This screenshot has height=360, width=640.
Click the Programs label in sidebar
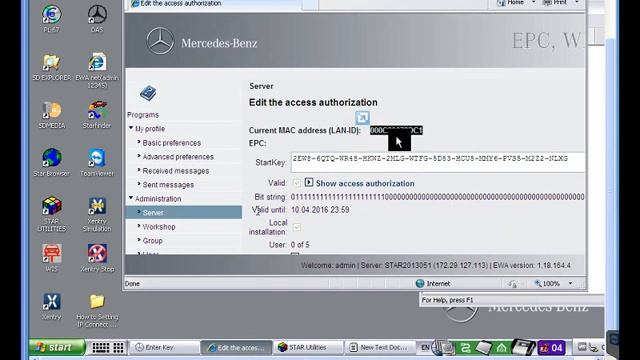143,115
